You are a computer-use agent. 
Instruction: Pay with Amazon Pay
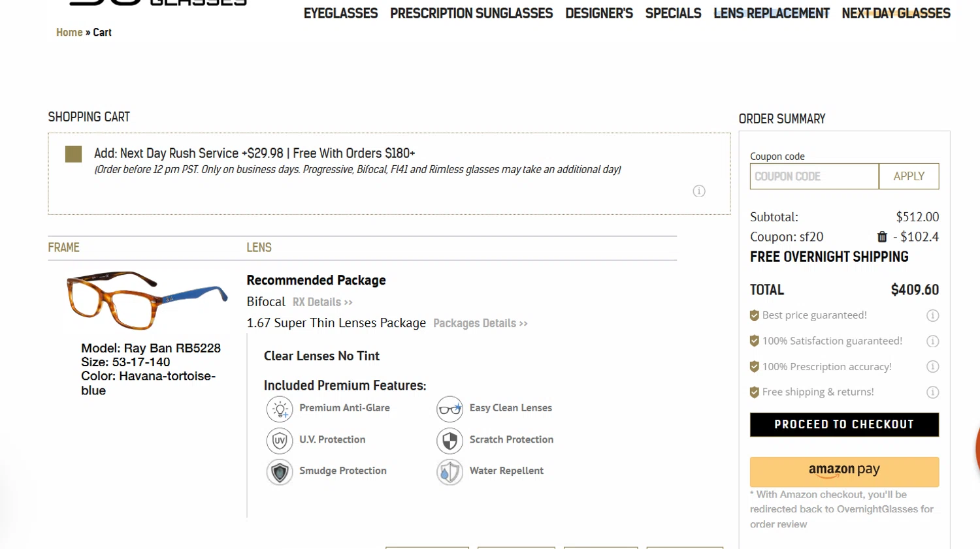[x=844, y=471]
